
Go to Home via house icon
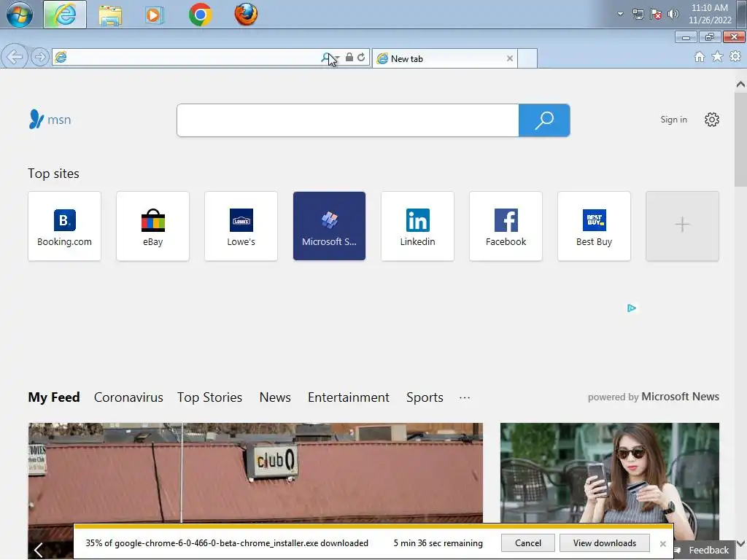click(x=700, y=57)
